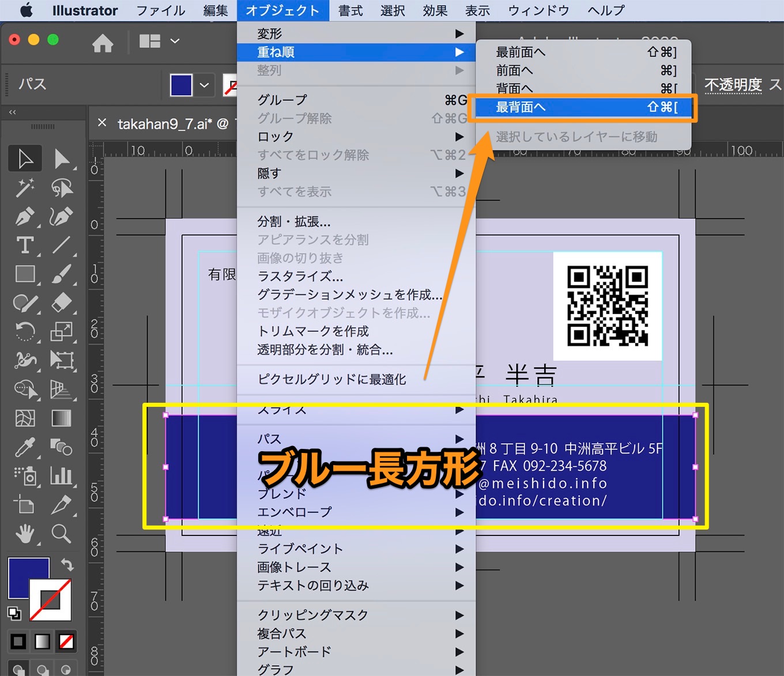
Task: Select the Line Segment tool
Action: [62, 246]
